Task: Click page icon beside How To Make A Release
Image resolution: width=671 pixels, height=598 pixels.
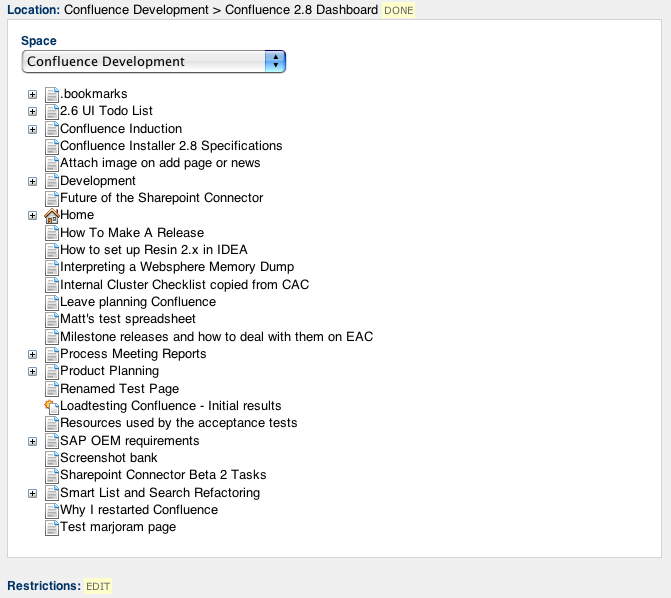Action: (x=52, y=233)
